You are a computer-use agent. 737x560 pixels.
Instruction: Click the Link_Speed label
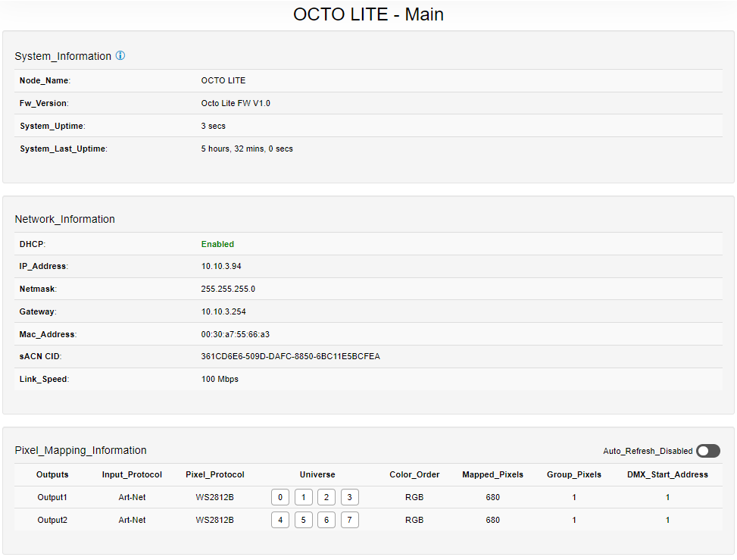click(44, 379)
